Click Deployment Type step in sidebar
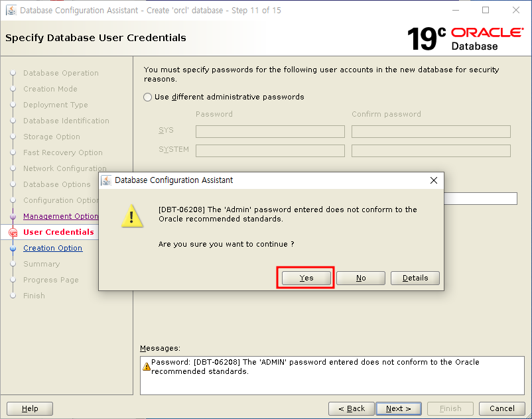 [56, 105]
